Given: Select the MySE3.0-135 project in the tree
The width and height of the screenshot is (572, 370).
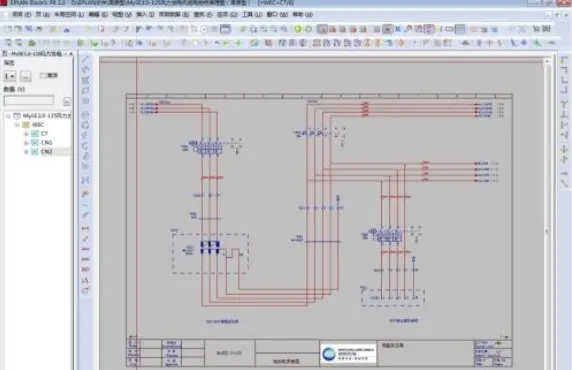Looking at the screenshot, I should tap(46, 116).
